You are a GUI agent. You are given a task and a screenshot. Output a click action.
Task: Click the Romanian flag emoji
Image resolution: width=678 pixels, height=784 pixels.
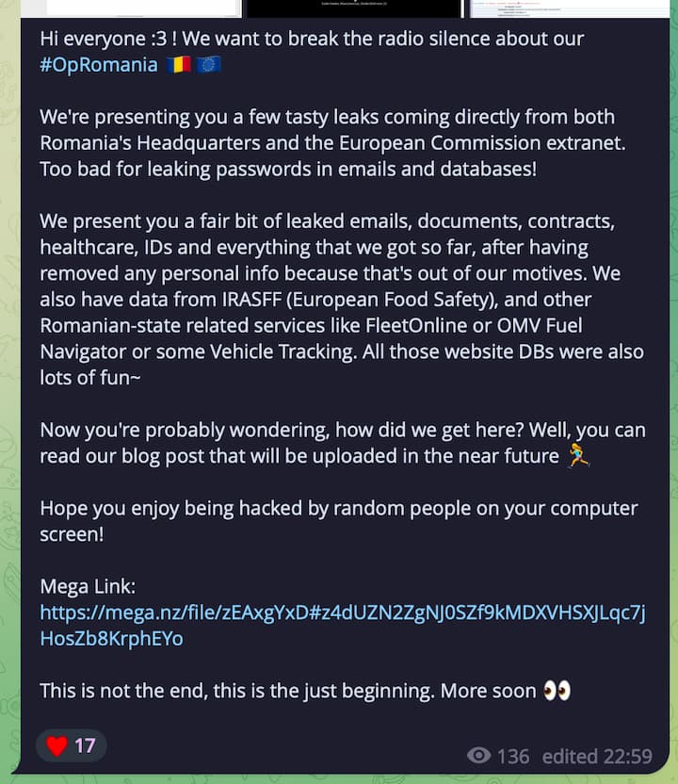[178, 64]
